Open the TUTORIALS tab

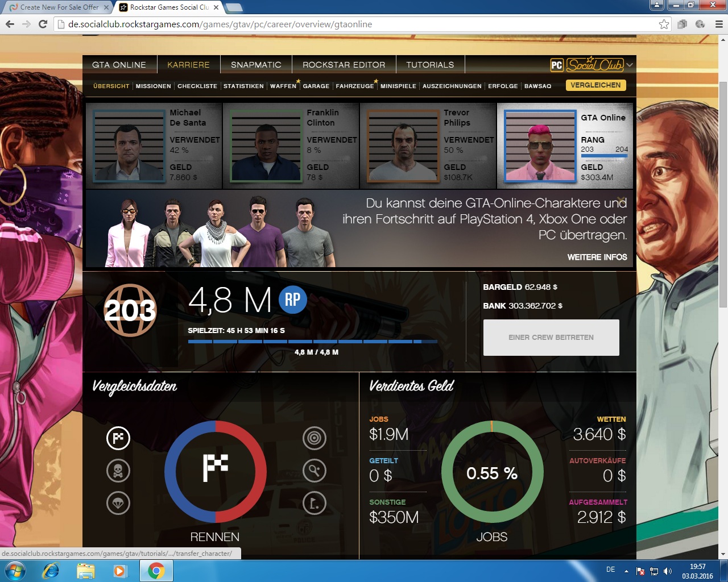pos(430,65)
